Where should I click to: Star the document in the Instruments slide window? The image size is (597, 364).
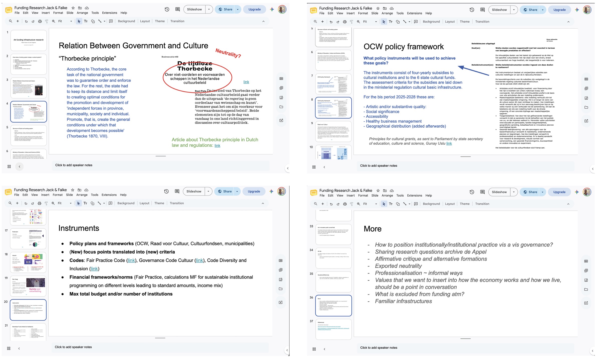(73, 190)
